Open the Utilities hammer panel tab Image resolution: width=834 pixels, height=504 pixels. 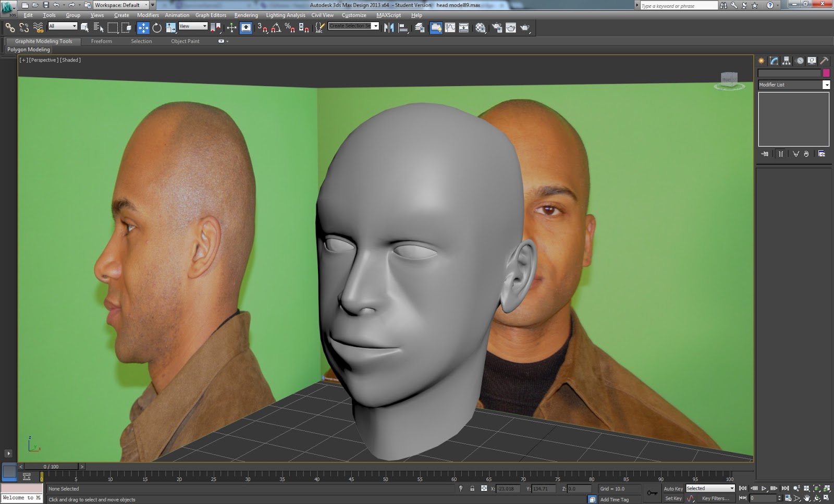point(824,61)
